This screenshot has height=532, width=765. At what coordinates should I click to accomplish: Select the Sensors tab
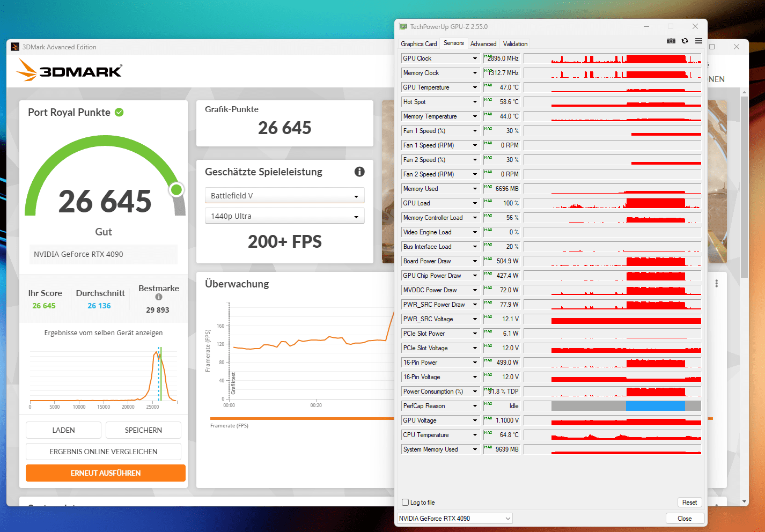(454, 43)
